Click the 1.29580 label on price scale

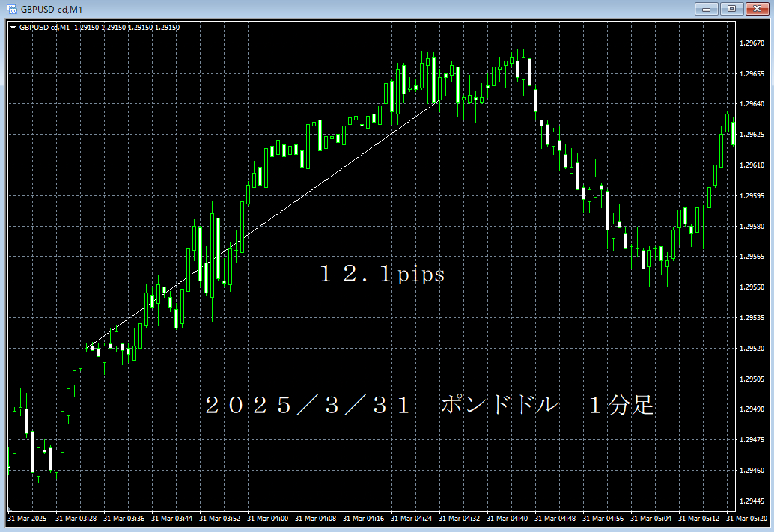coord(751,226)
